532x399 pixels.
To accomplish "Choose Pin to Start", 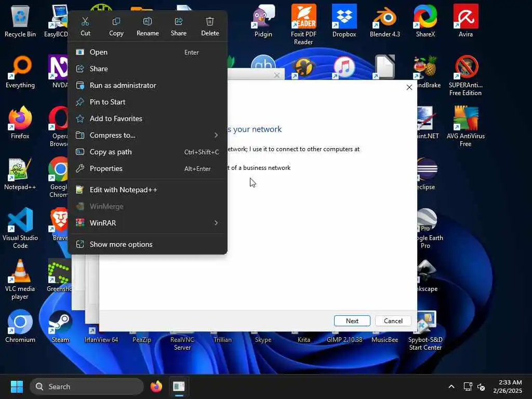I will tap(148, 102).
